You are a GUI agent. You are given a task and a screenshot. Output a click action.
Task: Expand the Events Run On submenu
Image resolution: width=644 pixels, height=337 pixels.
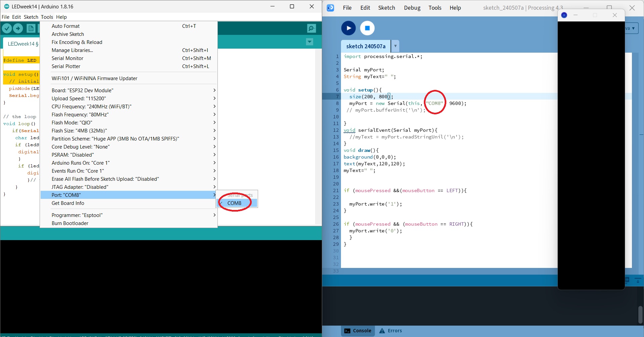[x=129, y=171]
